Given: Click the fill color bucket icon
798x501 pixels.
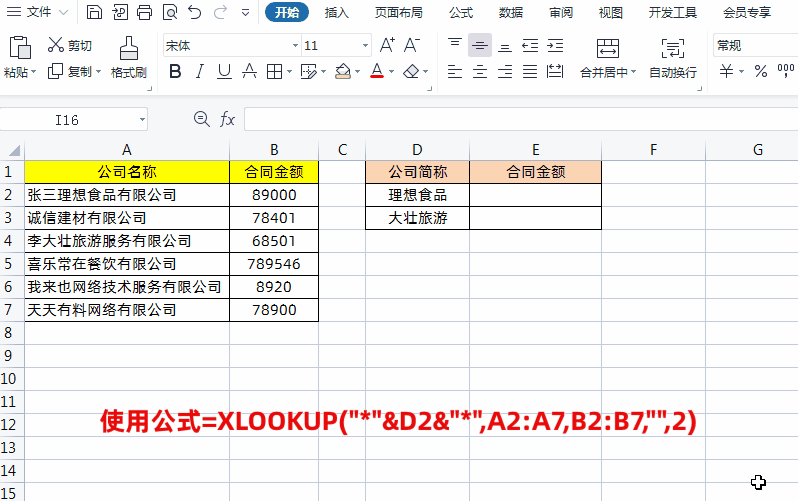Looking at the screenshot, I should pos(343,72).
